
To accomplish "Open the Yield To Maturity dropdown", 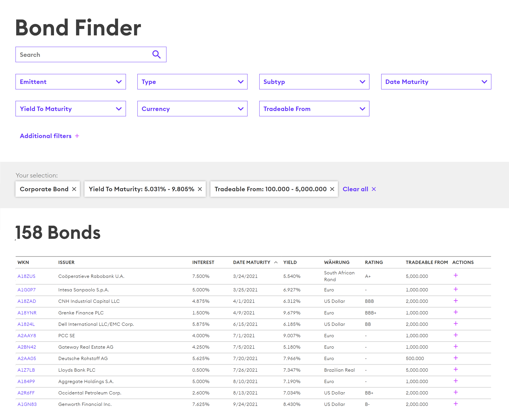I will [x=71, y=109].
